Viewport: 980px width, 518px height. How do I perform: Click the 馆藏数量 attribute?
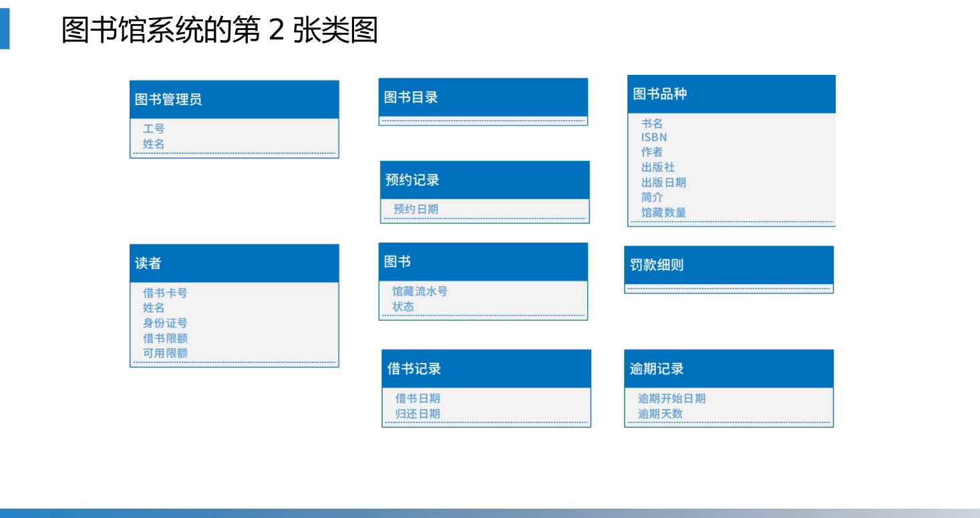[x=663, y=213]
